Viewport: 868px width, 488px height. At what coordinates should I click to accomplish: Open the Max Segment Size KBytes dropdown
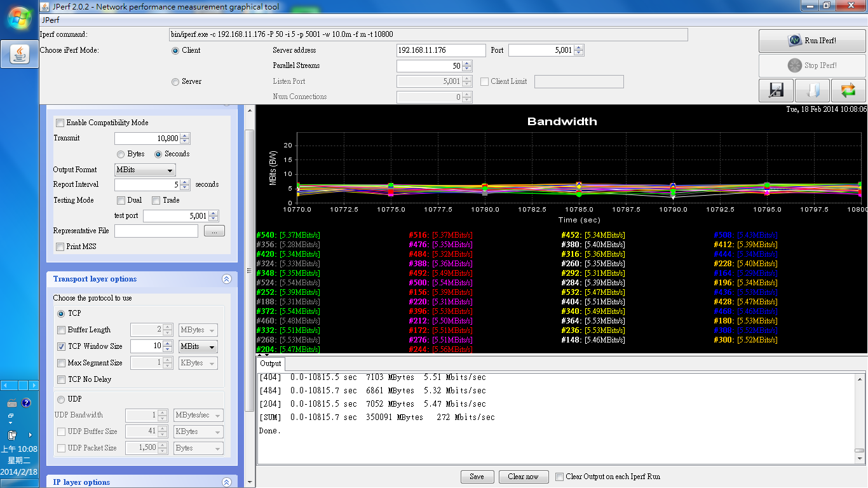point(198,363)
